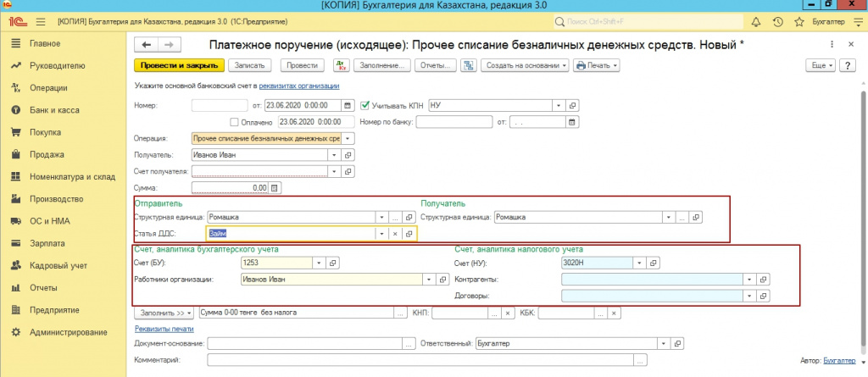
Task: Clear the КБК field
Action: (614, 313)
